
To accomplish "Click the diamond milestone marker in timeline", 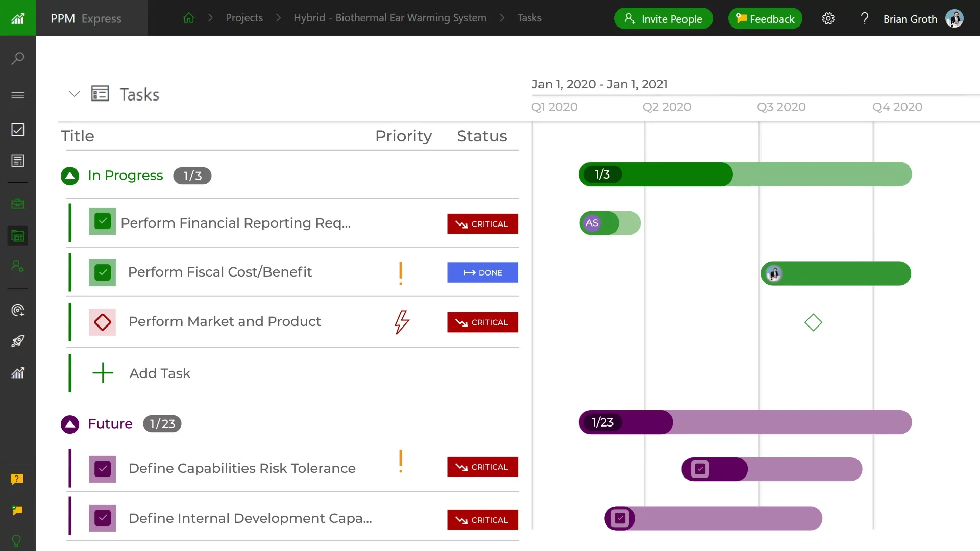I will pos(813,322).
